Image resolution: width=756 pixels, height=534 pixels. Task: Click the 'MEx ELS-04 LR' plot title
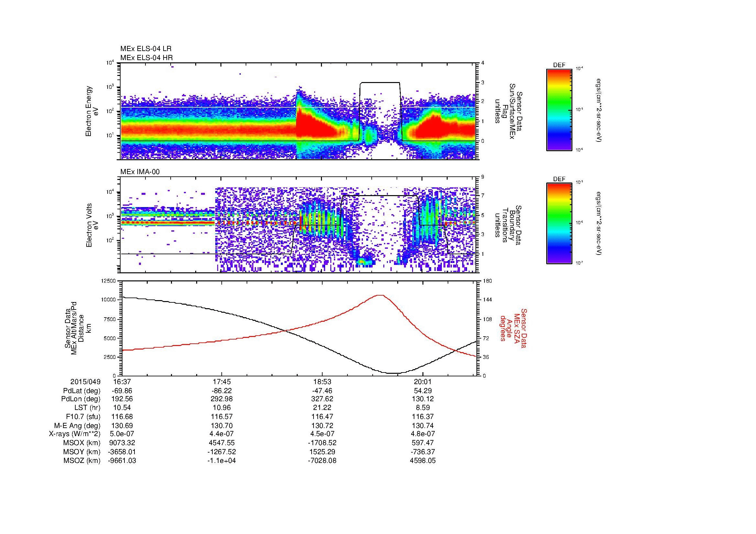[146, 49]
